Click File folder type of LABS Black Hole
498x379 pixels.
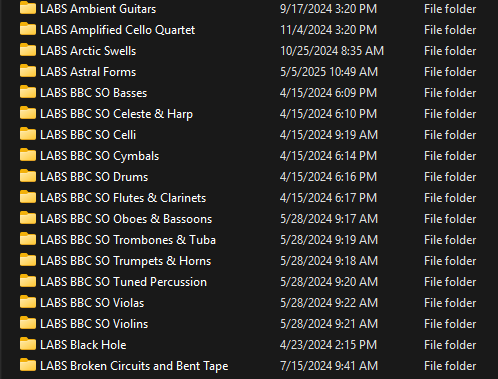(x=450, y=345)
